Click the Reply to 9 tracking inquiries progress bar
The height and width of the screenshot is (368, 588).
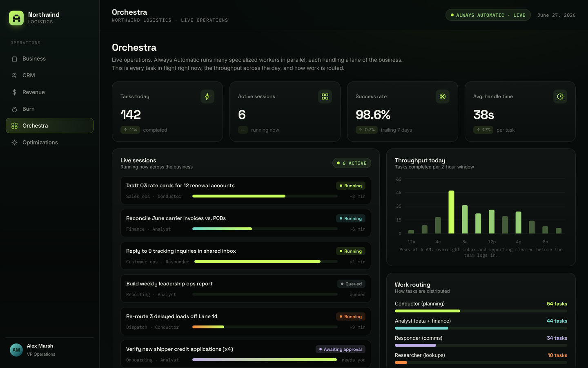pos(266,262)
